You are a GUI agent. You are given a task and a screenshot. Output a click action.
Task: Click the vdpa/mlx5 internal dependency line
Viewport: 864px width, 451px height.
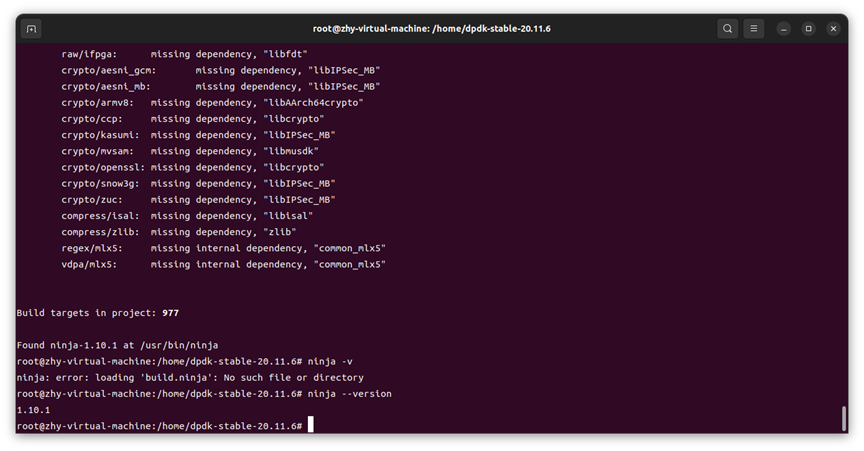coord(223,264)
